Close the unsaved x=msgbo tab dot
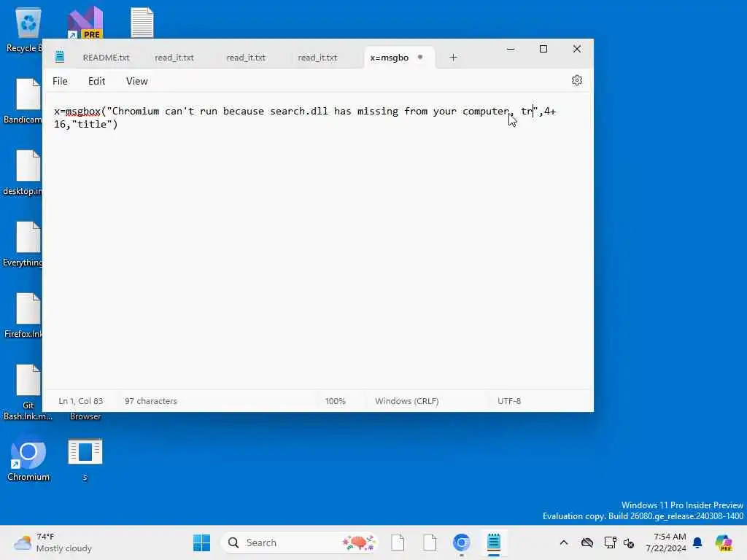This screenshot has width=747, height=560. click(419, 57)
